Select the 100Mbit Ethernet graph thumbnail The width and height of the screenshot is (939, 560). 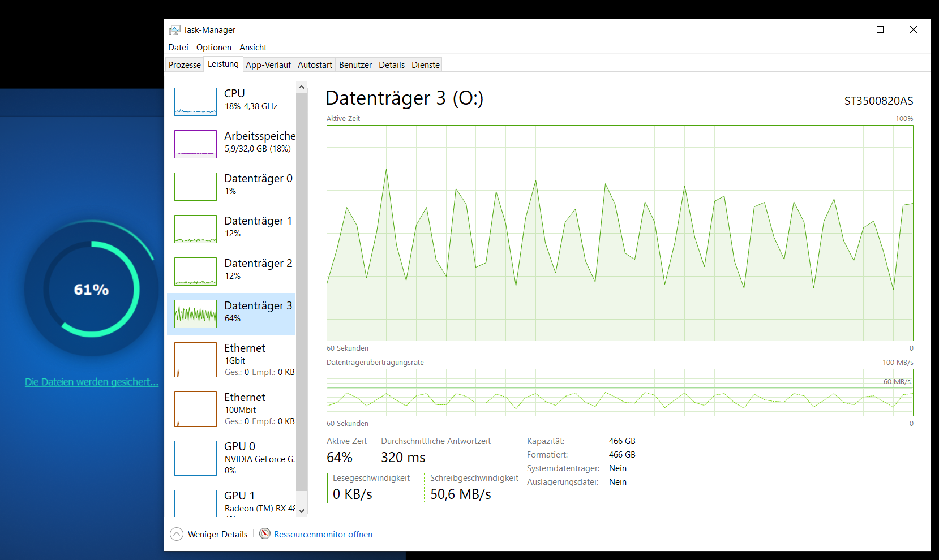195,409
